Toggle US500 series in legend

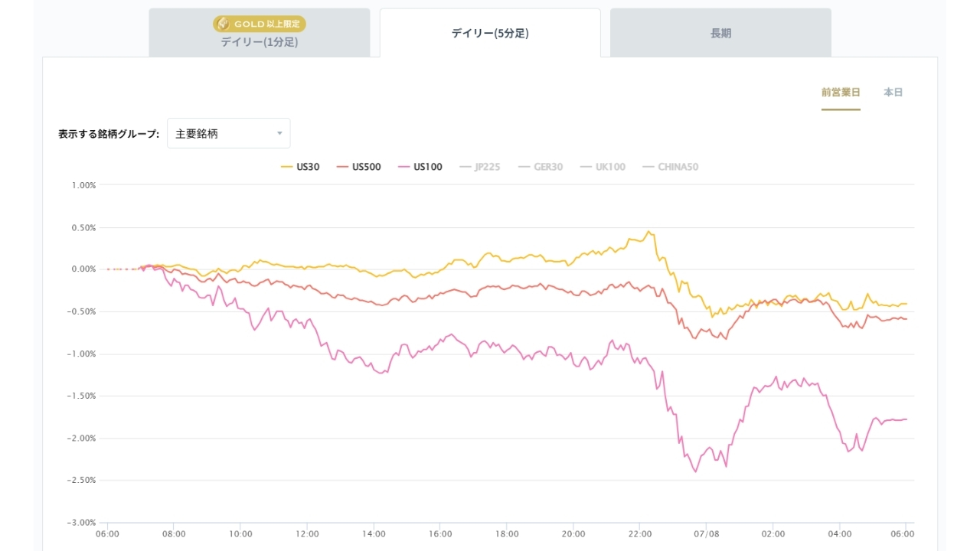358,167
